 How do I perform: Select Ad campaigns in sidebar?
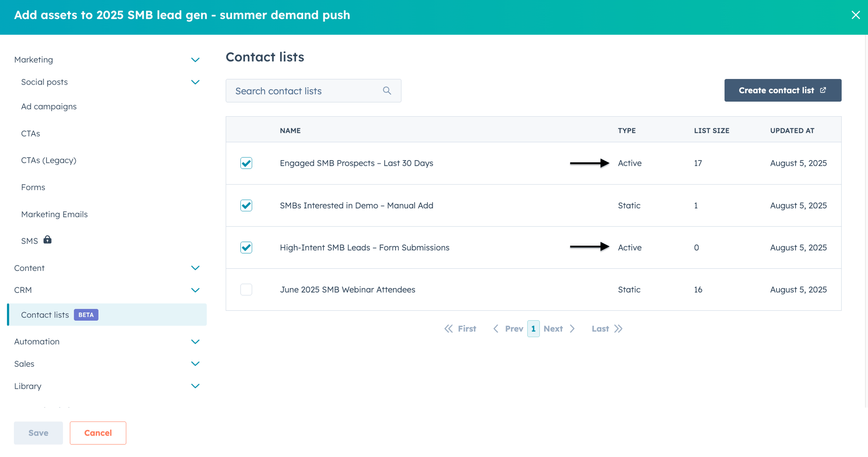[x=49, y=106]
